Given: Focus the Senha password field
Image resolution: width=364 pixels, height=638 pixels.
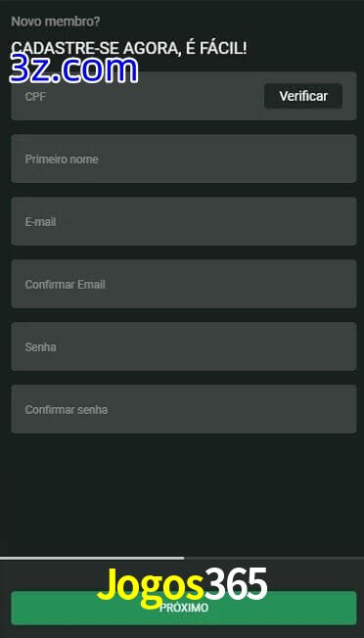Looking at the screenshot, I should pos(184,346).
